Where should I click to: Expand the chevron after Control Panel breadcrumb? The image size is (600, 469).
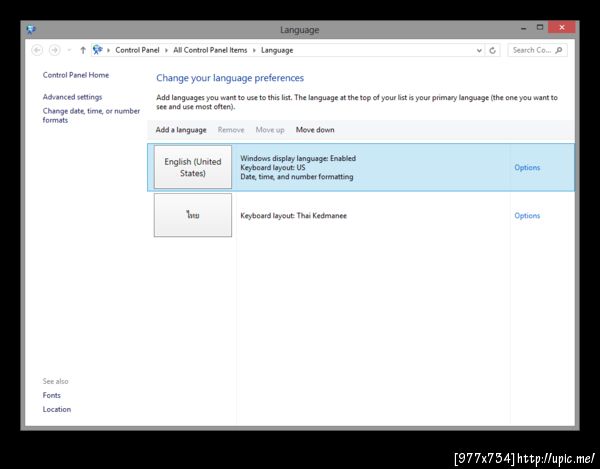point(166,50)
